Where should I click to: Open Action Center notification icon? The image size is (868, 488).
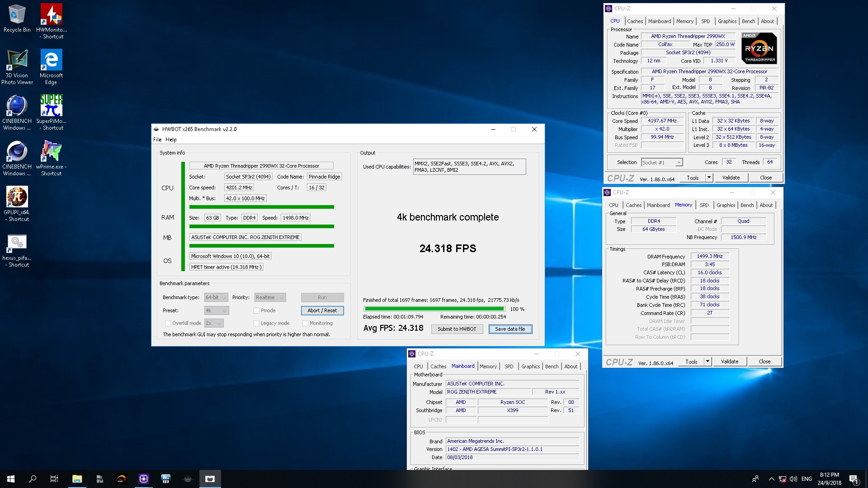click(x=854, y=479)
